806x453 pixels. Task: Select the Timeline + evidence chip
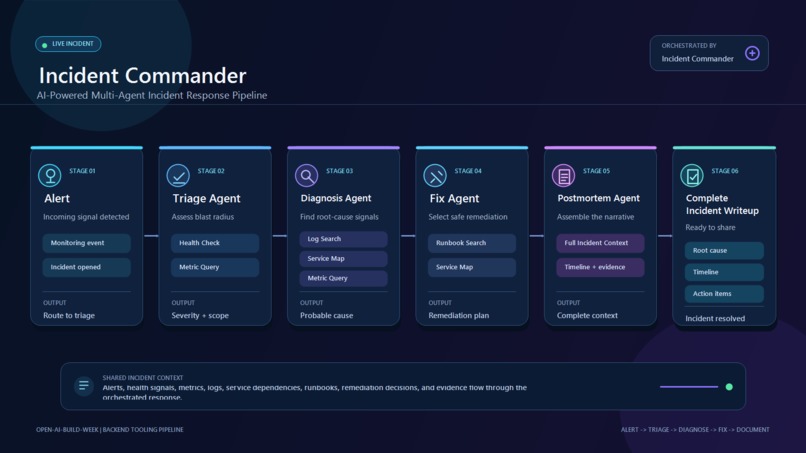[600, 267]
